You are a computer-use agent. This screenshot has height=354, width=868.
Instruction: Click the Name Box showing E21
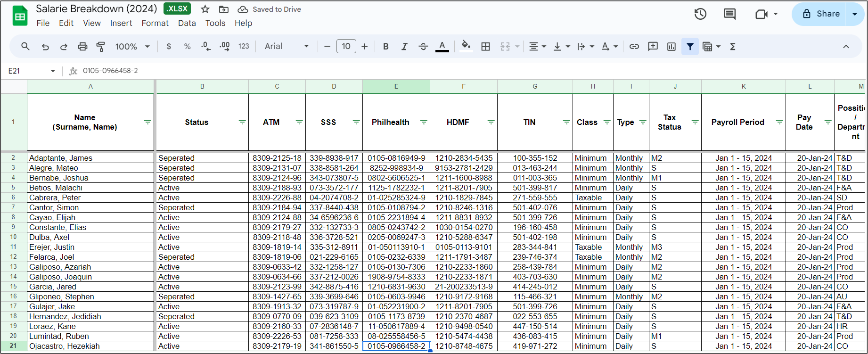pos(32,71)
